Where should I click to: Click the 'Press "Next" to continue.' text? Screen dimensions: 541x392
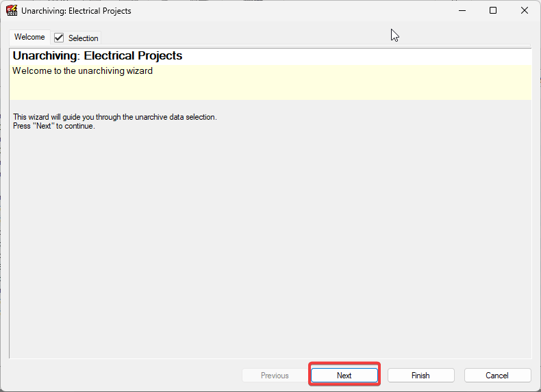pos(54,126)
